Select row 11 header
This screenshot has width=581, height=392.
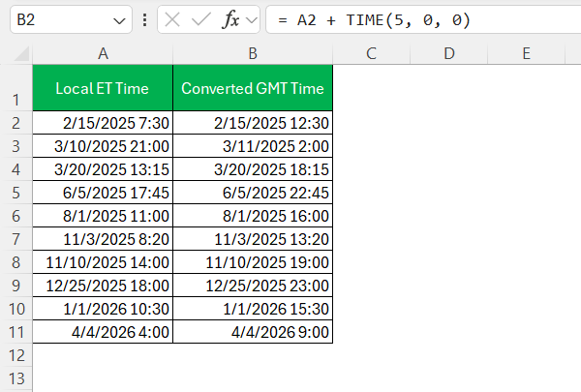click(x=15, y=332)
